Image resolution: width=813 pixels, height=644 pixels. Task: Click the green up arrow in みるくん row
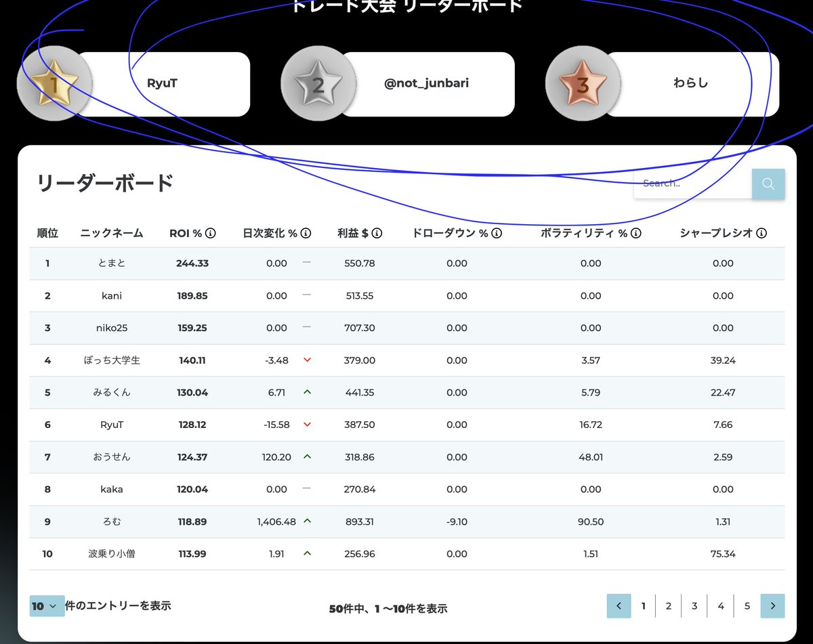pos(307,392)
